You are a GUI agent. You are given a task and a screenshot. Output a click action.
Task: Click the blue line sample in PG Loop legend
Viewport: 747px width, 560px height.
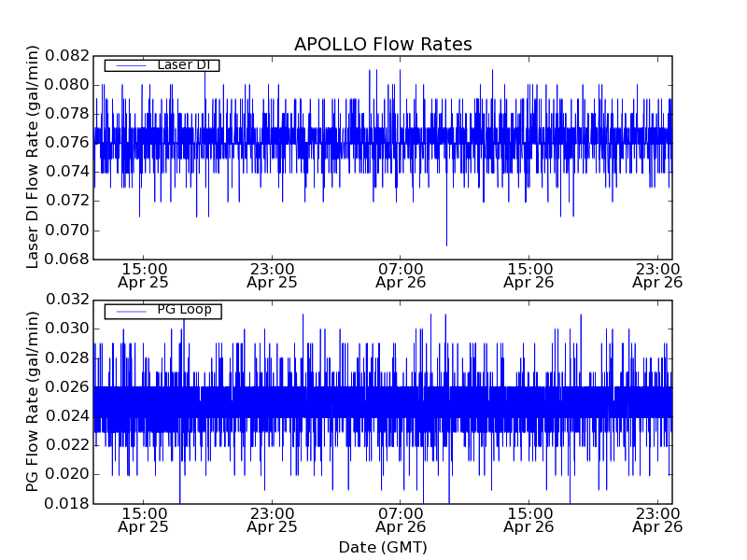(x=131, y=312)
